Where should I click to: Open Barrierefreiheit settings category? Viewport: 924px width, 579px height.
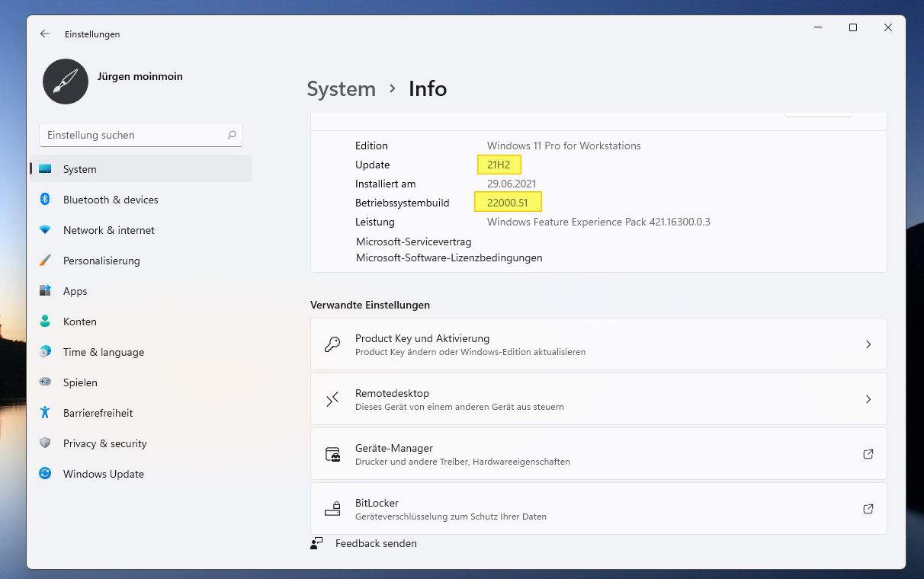point(141,413)
